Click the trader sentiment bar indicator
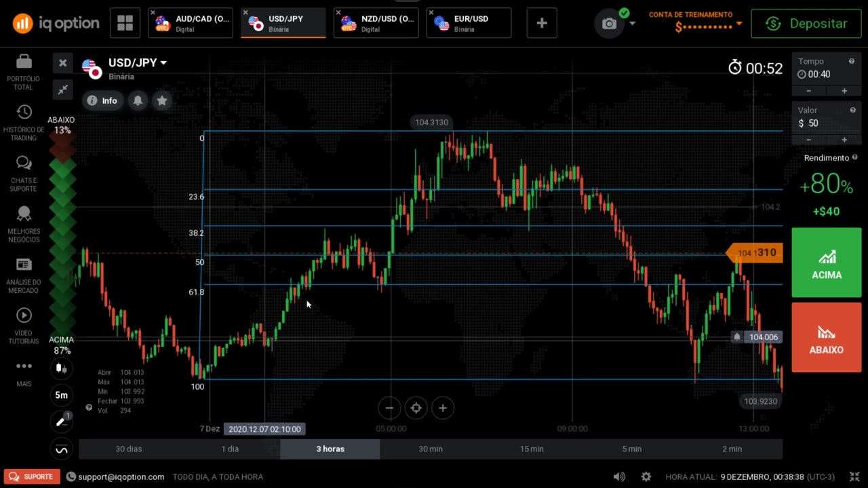The height and width of the screenshot is (488, 868). (x=62, y=235)
